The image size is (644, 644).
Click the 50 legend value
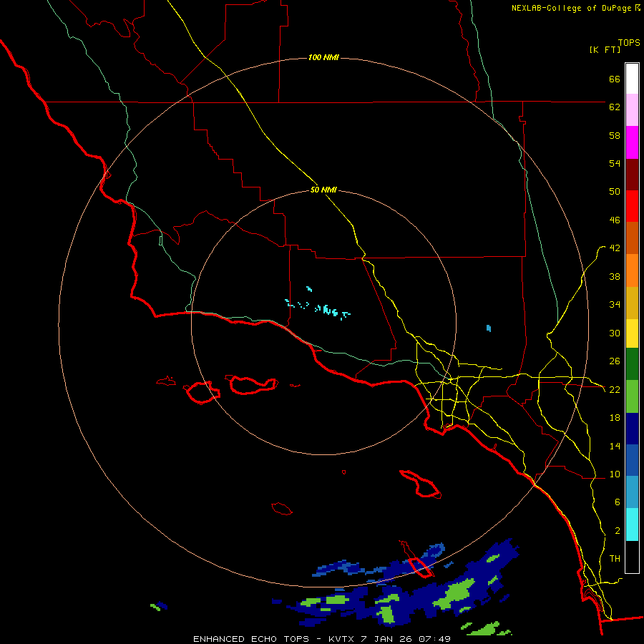[615, 191]
